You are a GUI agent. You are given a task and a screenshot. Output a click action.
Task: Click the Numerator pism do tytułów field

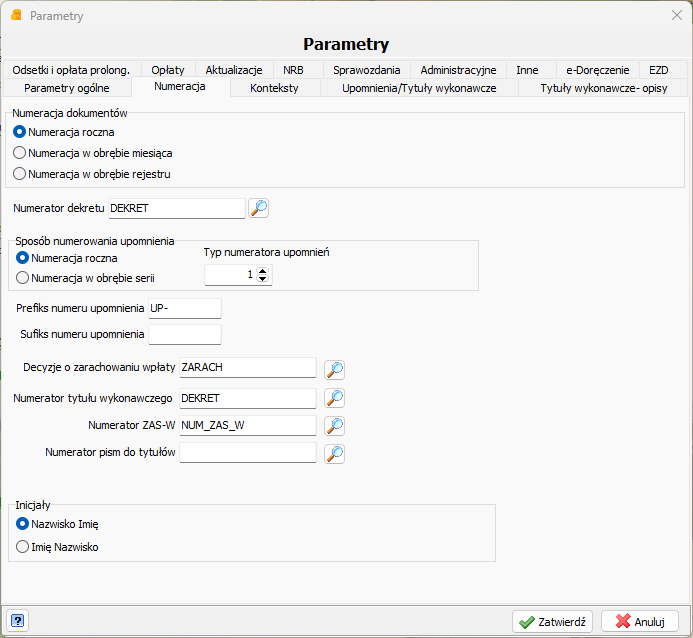point(248,452)
